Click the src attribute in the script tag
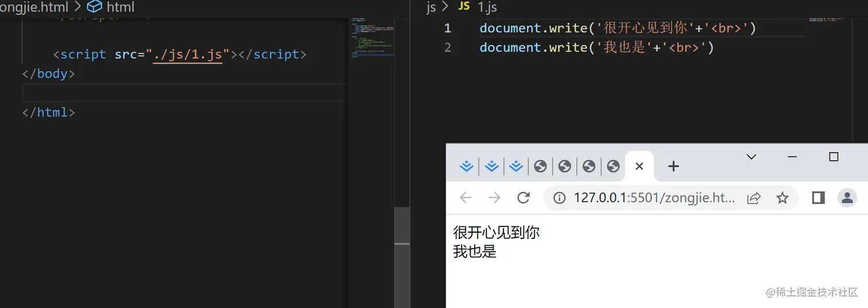 126,55
